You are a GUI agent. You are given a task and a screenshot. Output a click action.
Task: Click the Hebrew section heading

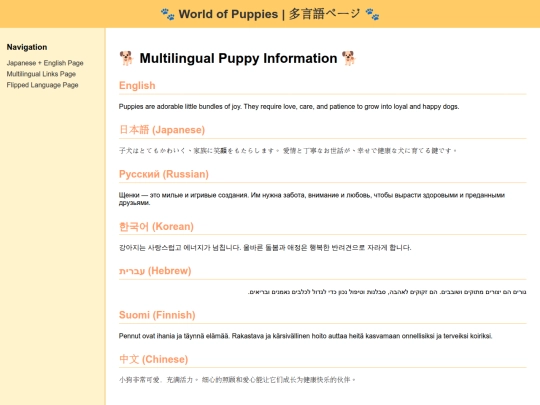[155, 271]
